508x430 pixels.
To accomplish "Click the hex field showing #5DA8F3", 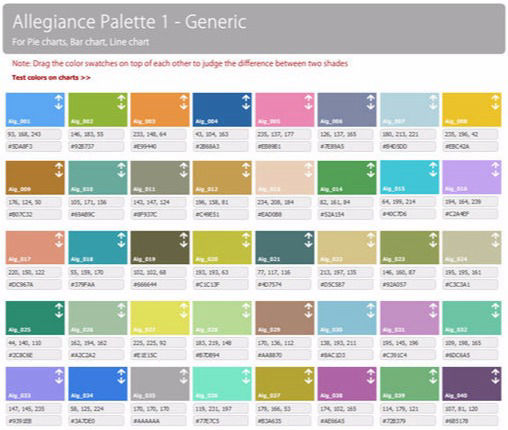I will click(x=34, y=147).
